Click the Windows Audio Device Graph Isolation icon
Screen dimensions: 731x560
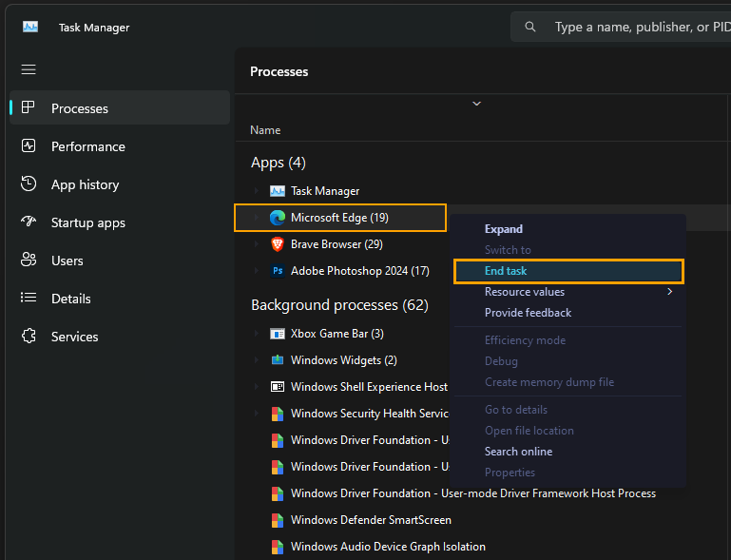[x=278, y=547]
